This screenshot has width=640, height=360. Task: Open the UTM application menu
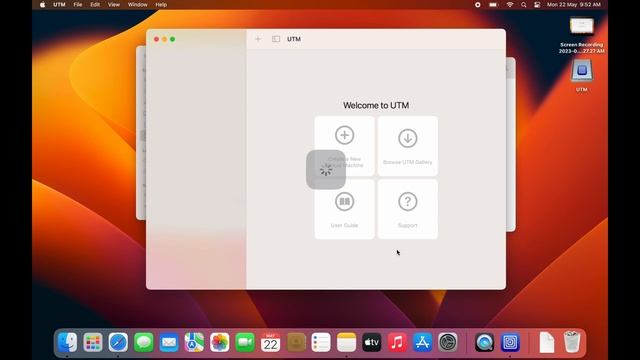pyautogui.click(x=59, y=4)
